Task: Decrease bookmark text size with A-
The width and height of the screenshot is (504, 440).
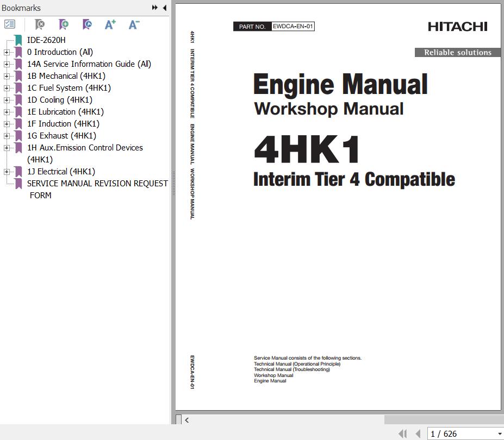Action: pos(134,24)
